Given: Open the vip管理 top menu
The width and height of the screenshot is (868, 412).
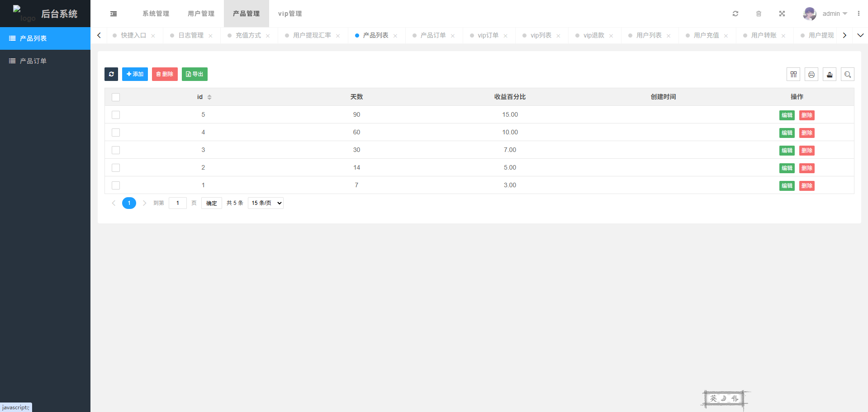Looking at the screenshot, I should (x=290, y=14).
